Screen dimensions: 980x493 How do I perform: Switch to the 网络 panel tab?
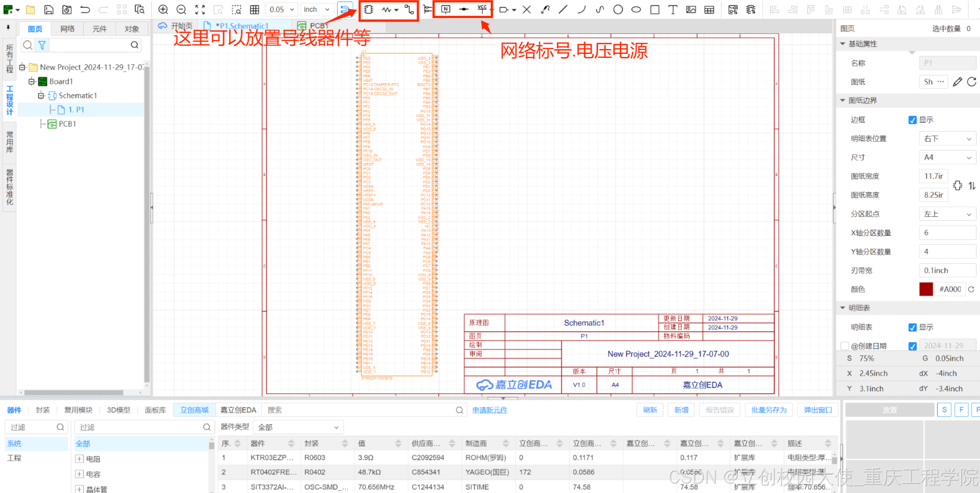coord(68,29)
